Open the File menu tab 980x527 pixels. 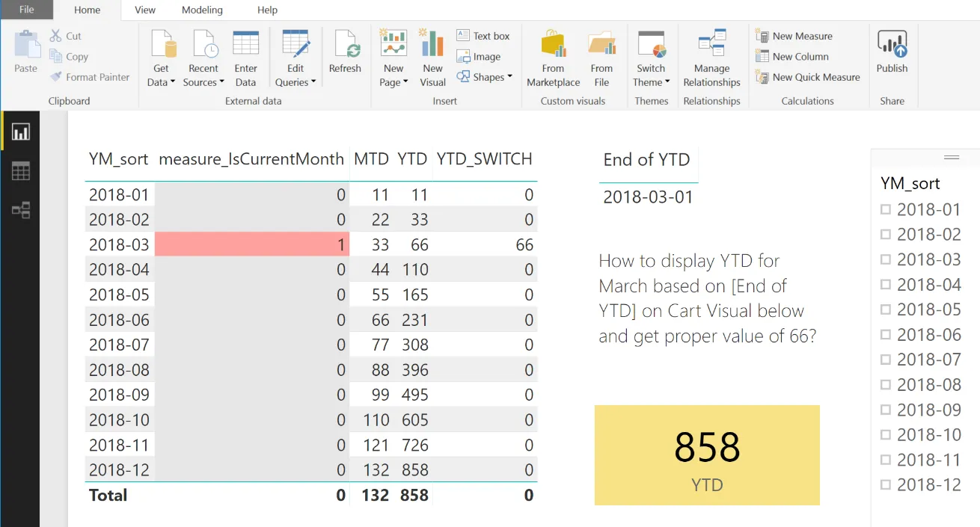point(26,10)
